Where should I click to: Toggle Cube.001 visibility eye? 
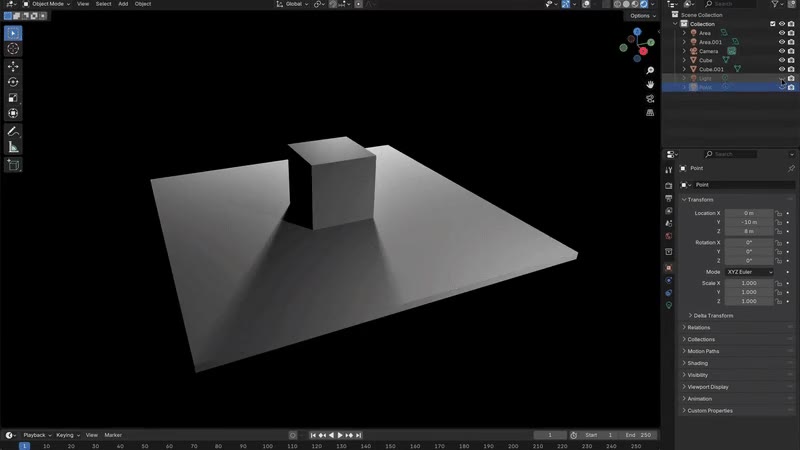pos(782,69)
